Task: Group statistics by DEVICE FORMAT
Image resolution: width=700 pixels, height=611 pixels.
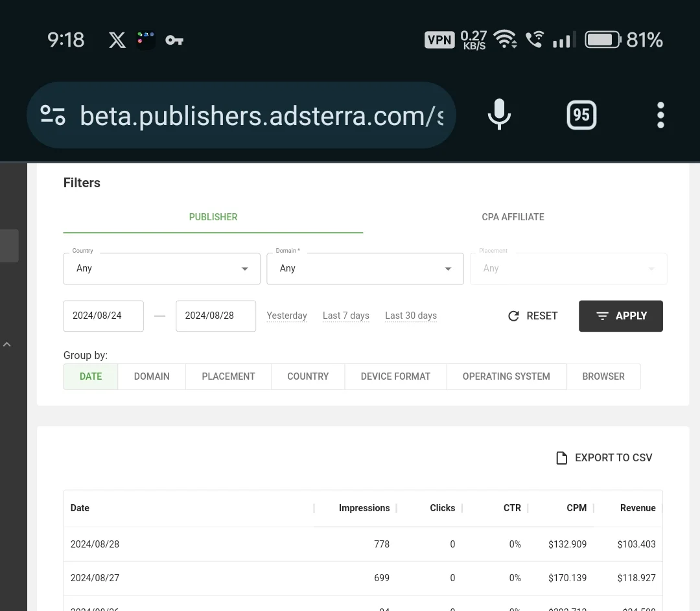Action: pos(395,376)
